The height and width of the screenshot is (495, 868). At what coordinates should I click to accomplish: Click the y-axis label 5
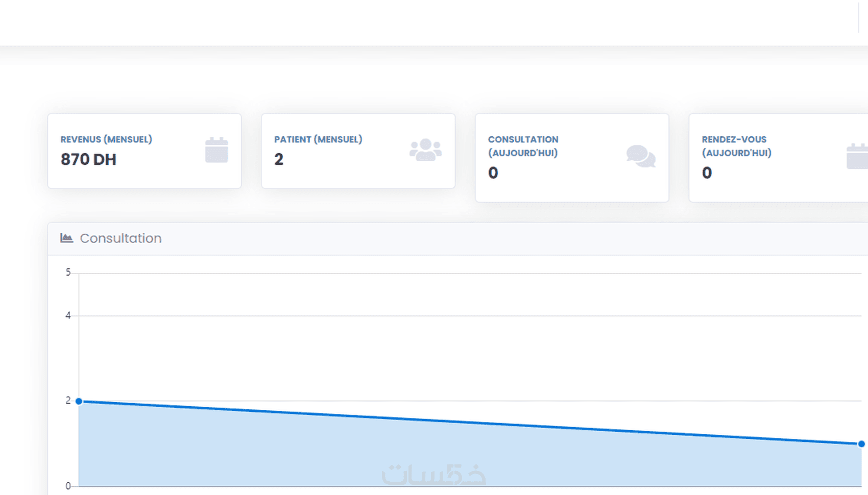coord(68,273)
